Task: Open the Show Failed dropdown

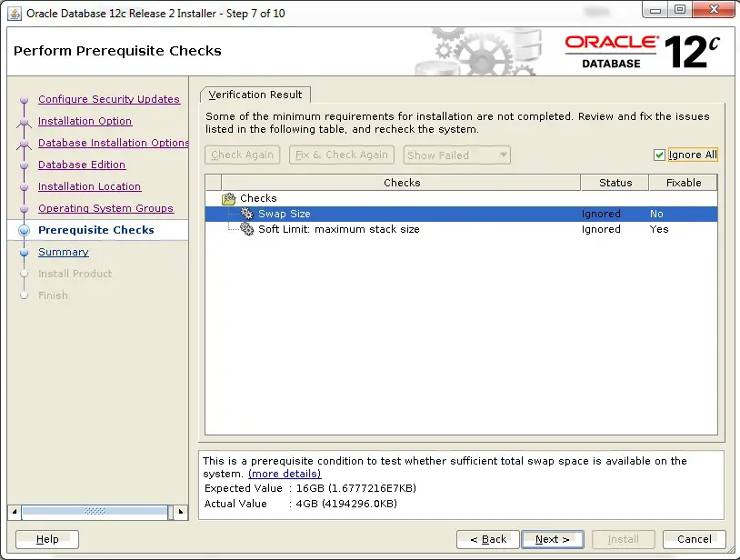Action: 457,155
